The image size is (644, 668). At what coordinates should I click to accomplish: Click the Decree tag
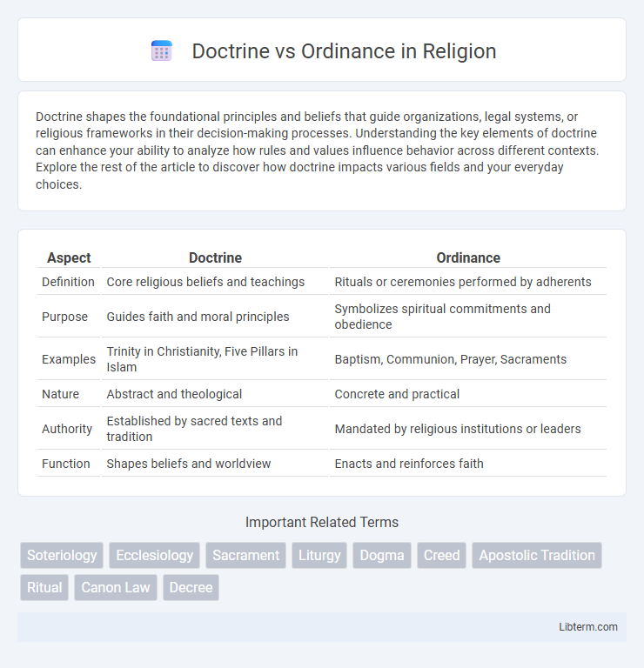click(191, 587)
